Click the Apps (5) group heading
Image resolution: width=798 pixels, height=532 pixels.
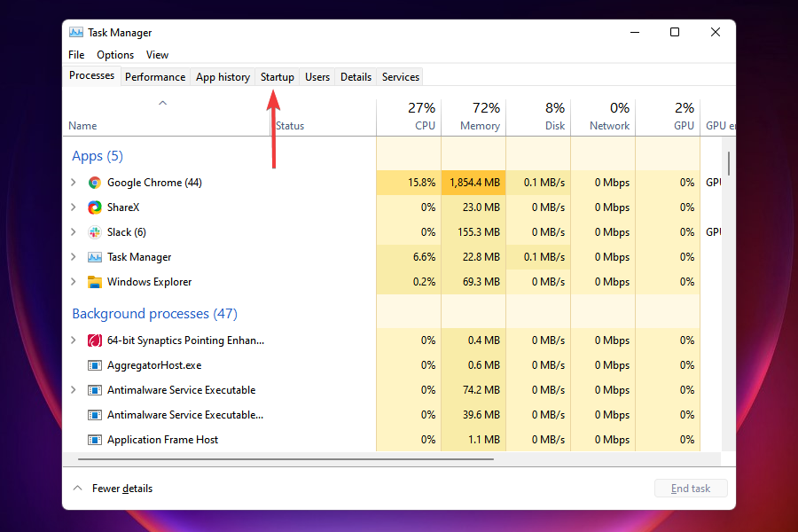(x=98, y=156)
